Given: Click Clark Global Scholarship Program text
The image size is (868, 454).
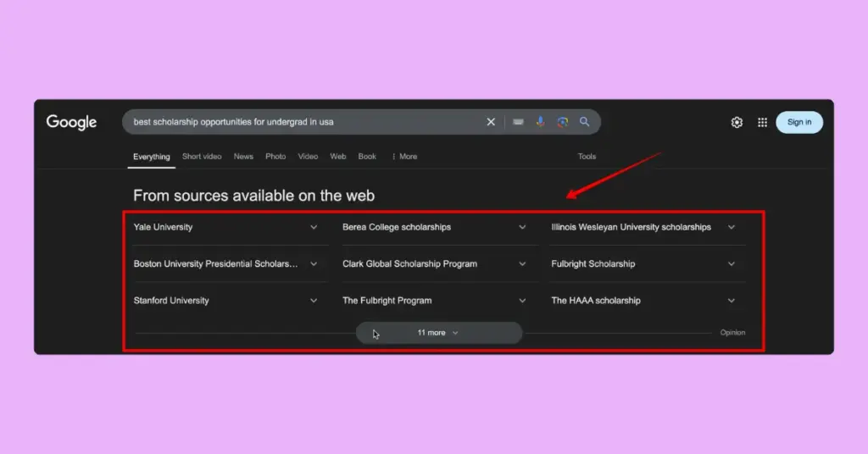Looking at the screenshot, I should (409, 263).
